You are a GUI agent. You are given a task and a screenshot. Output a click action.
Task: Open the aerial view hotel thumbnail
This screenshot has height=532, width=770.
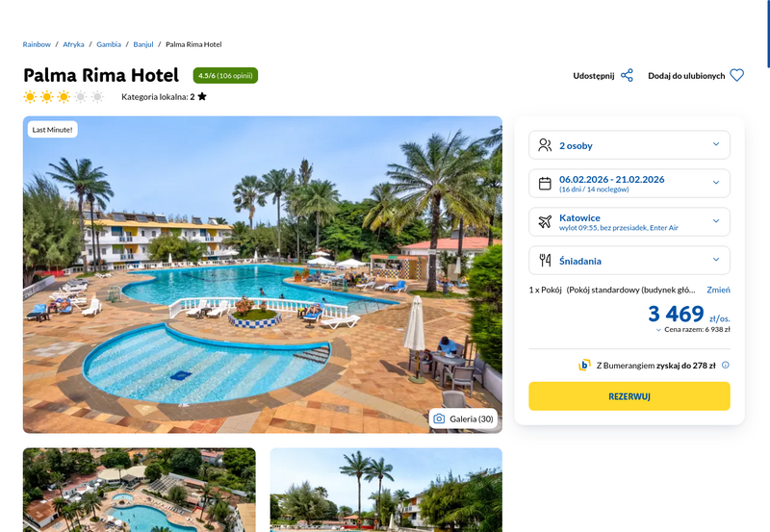click(140, 490)
